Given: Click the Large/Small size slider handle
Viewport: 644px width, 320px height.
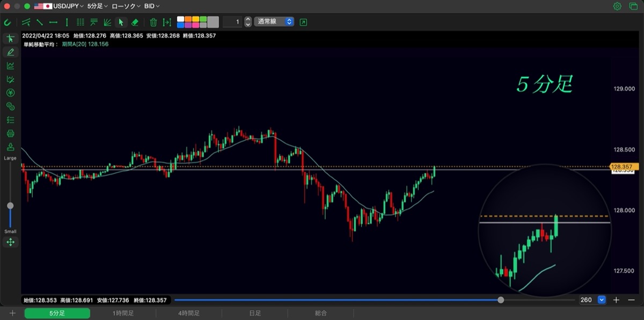Looking at the screenshot, I should point(10,206).
